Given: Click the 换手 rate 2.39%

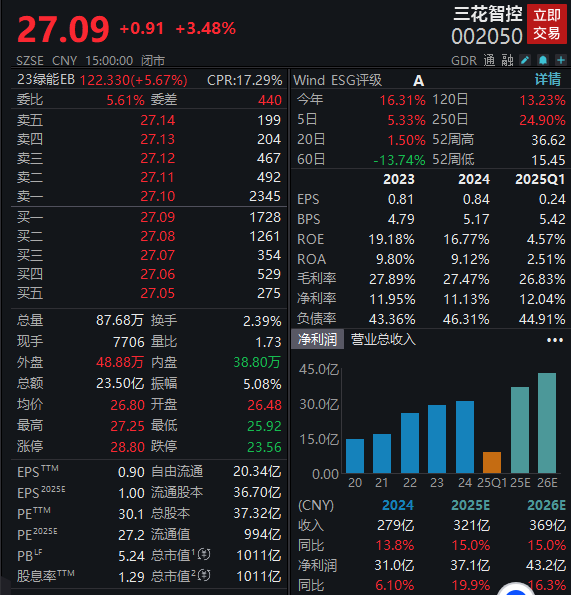Looking at the screenshot, I should [262, 321].
